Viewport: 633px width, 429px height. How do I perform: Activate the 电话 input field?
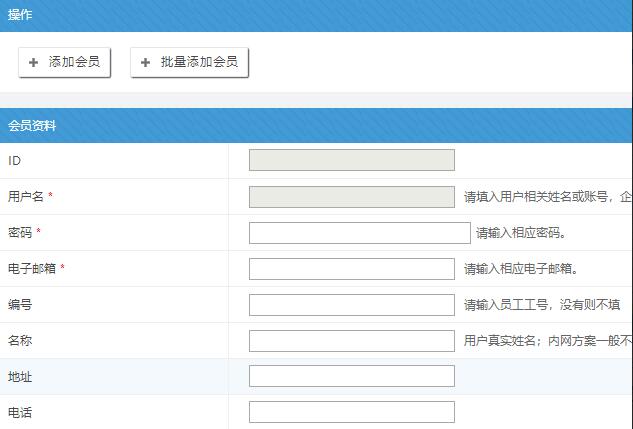click(351, 412)
